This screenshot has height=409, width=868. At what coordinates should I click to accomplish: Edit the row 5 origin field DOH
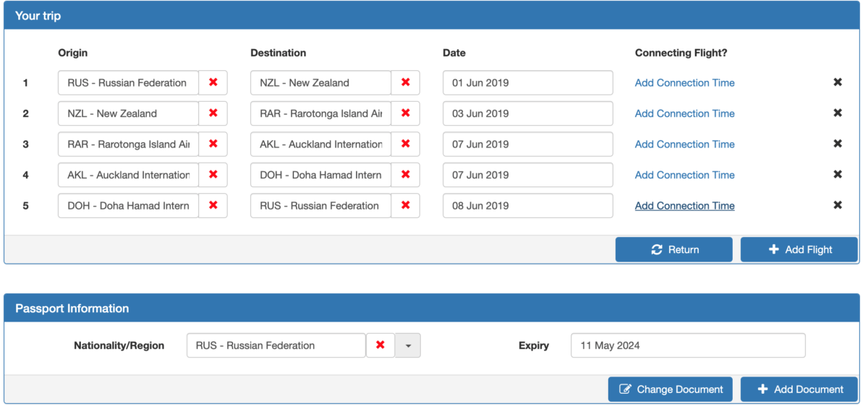click(x=128, y=205)
